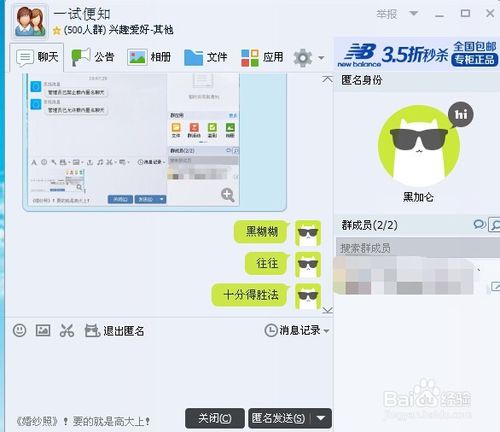The width and height of the screenshot is (500, 432).
Task: Open the 文件 tab
Action: [206, 57]
